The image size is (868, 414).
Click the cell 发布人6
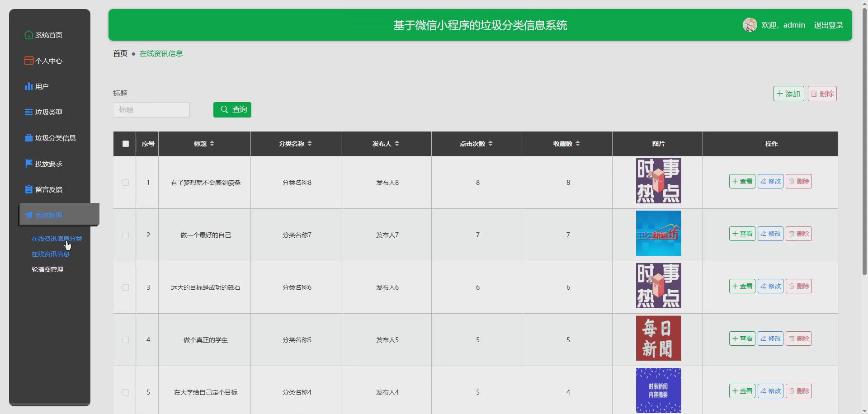coord(387,287)
